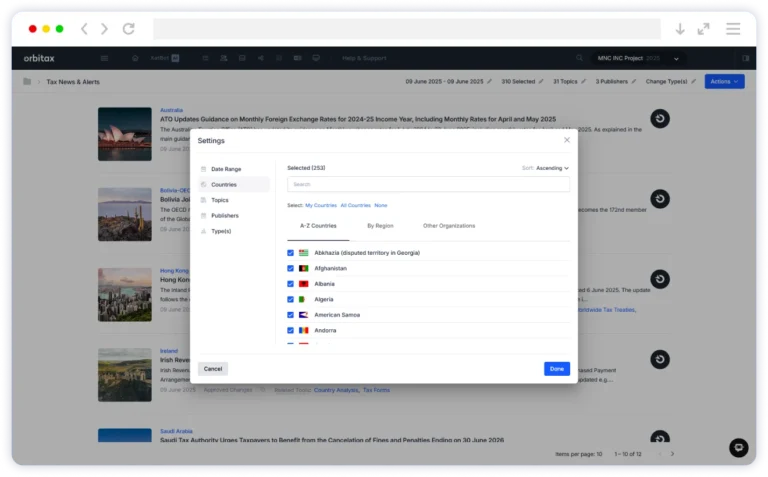Open the Sort Ascending dropdown
Screen dimensions: 768x477
click(x=551, y=168)
